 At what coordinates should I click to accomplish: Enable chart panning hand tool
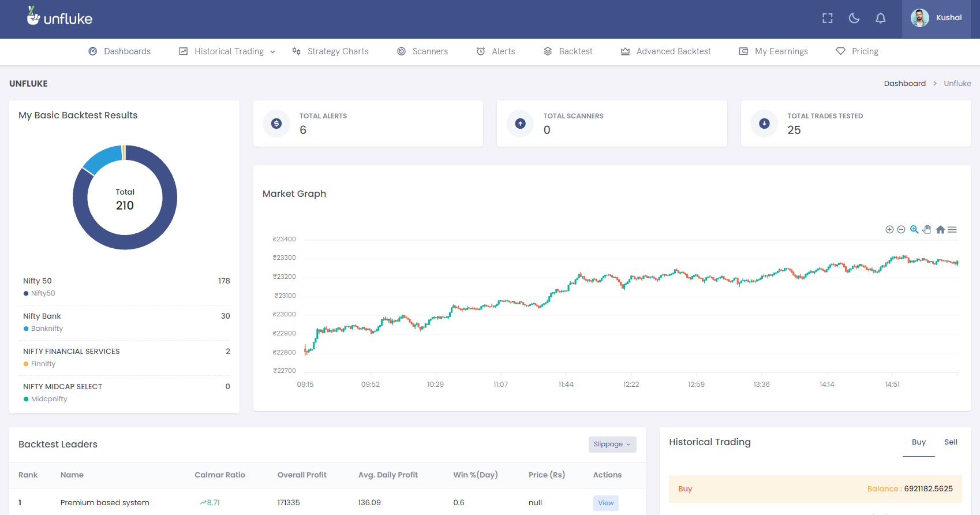(927, 230)
